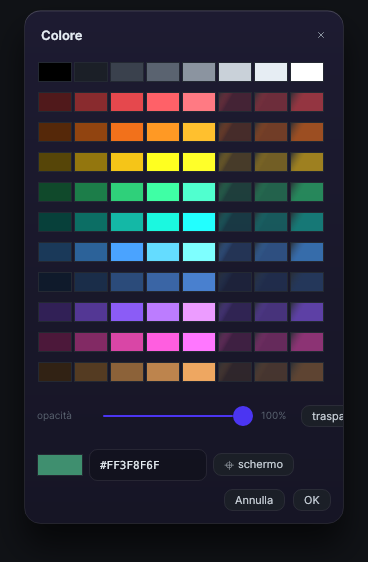
Task: Choose the bright cyan swatch
Action: point(199,222)
